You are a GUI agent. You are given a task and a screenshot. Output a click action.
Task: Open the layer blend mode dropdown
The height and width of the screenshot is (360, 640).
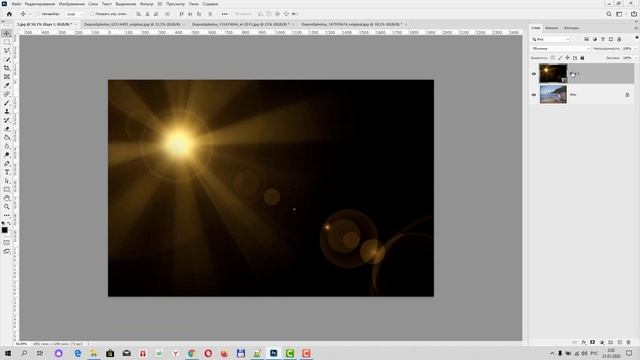tap(561, 49)
